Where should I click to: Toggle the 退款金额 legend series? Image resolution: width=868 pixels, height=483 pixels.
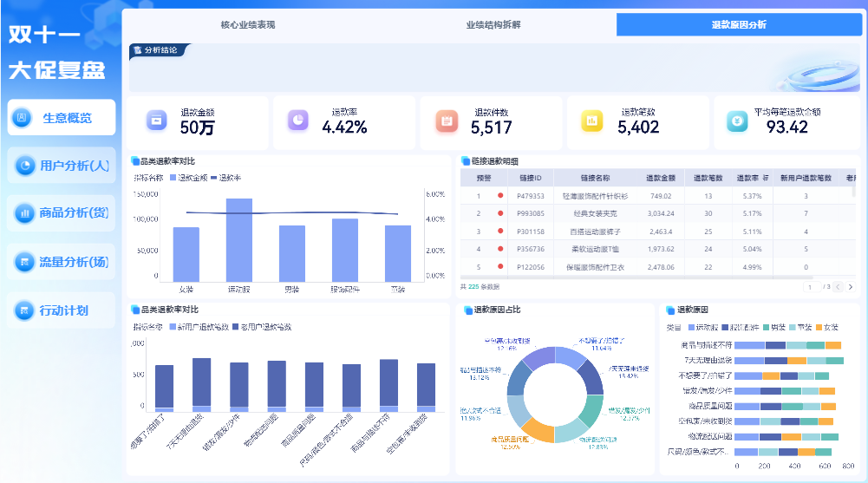189,178
